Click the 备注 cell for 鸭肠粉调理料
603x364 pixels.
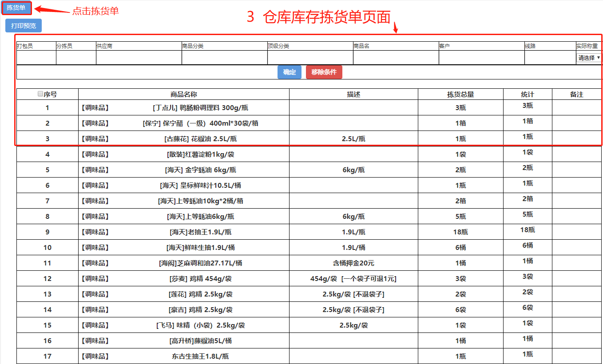[x=576, y=107]
